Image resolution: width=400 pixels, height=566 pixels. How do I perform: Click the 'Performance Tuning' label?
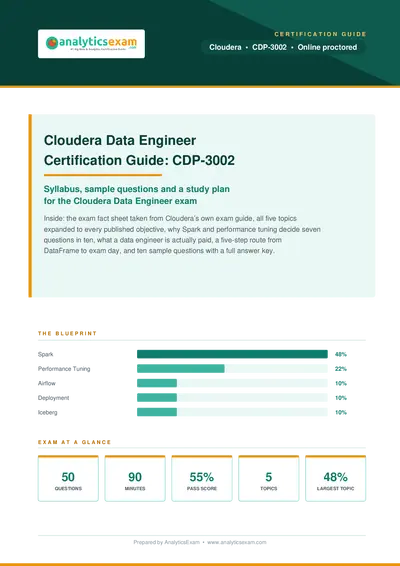(64, 369)
